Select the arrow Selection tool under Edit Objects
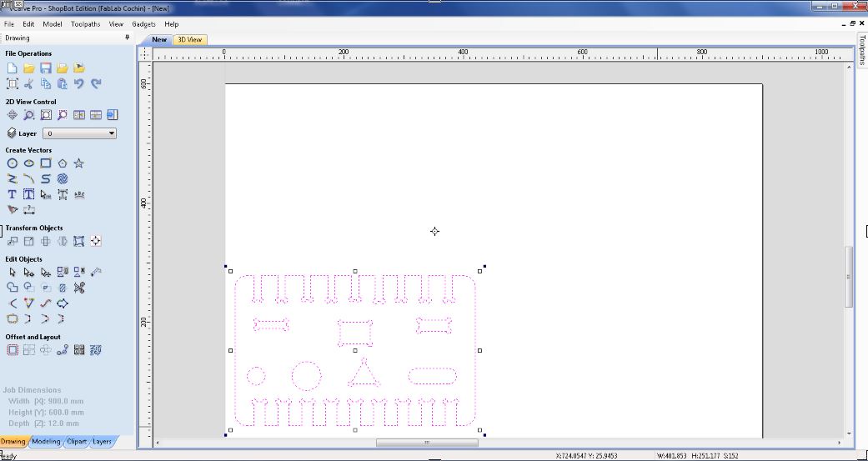Image resolution: width=868 pixels, height=461 pixels. 13,273
